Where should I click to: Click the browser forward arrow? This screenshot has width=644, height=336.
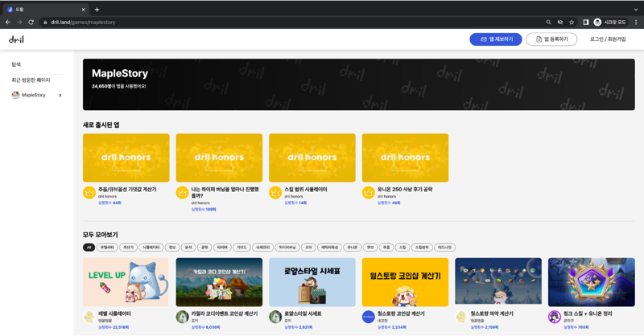[19, 23]
